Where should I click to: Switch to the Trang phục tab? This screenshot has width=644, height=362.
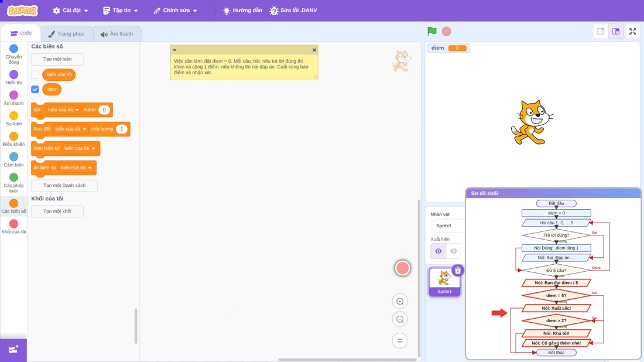(x=66, y=34)
